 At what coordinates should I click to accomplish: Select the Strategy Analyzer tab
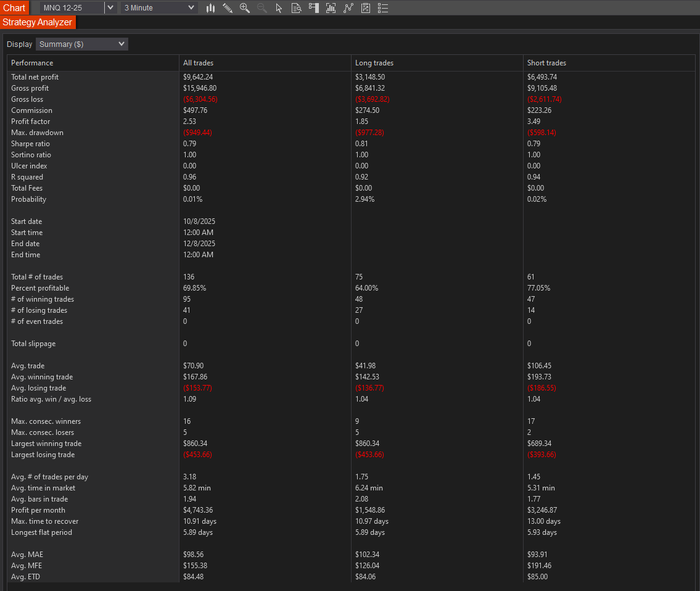38,22
